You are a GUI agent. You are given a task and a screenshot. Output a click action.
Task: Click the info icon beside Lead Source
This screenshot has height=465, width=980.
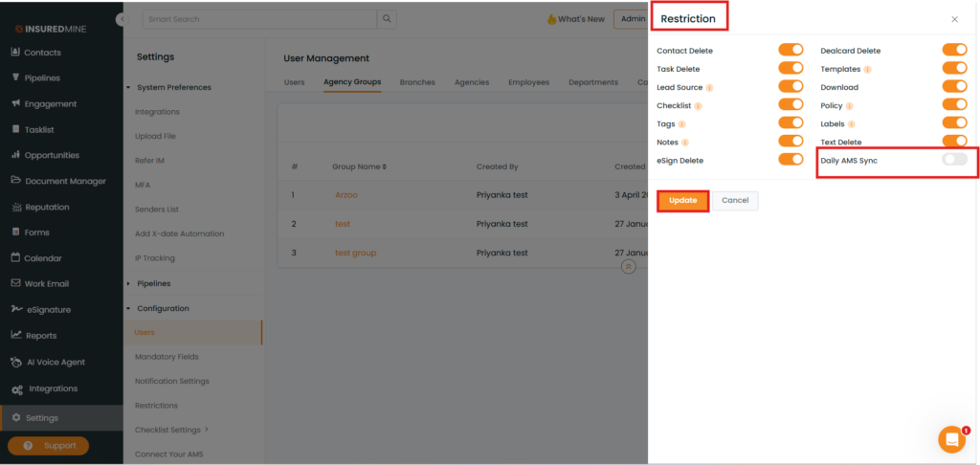pyautogui.click(x=709, y=87)
